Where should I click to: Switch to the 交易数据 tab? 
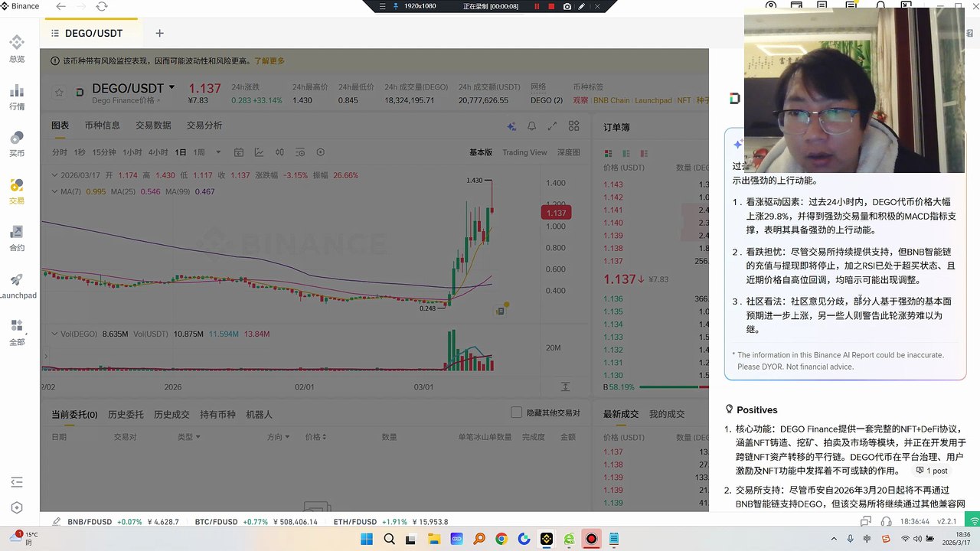point(153,126)
